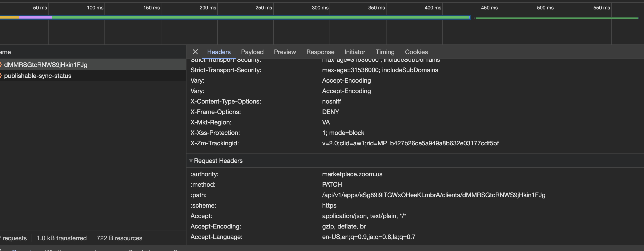Click the 1.0 kB transferred status text
The width and height of the screenshot is (644, 251).
coord(62,238)
